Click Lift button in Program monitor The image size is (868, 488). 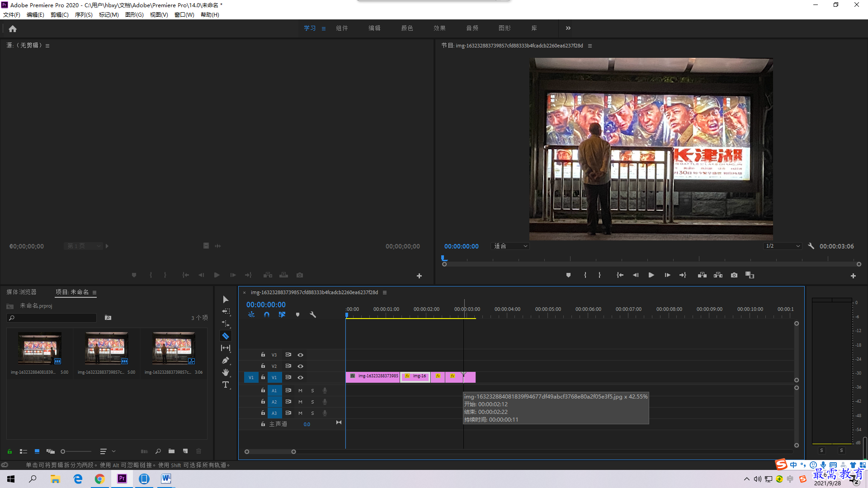pyautogui.click(x=702, y=275)
